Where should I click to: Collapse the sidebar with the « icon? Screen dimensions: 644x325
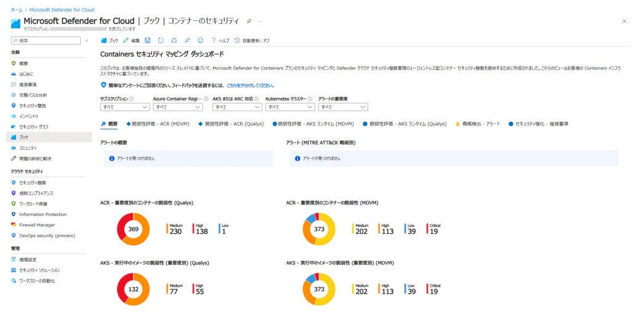click(x=87, y=40)
